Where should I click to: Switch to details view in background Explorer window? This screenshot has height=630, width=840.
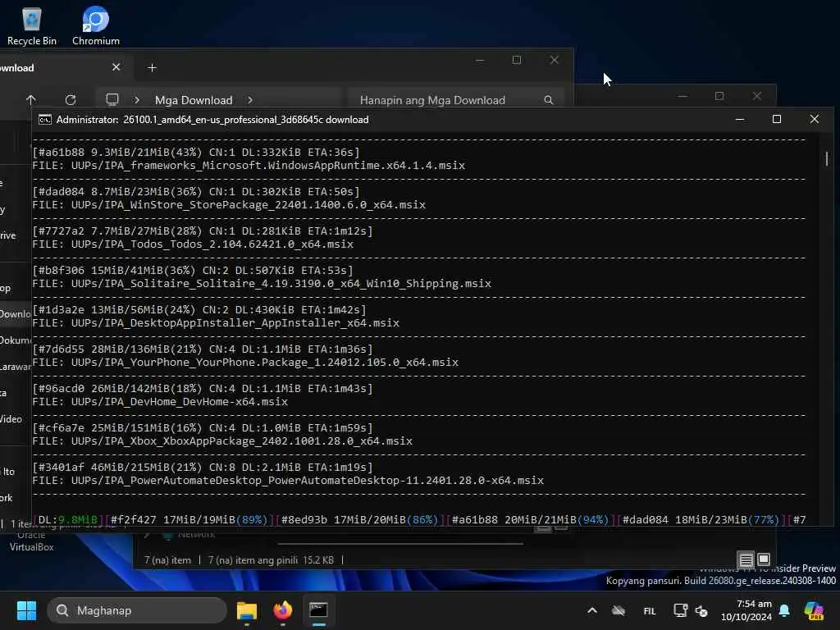[x=746, y=559]
